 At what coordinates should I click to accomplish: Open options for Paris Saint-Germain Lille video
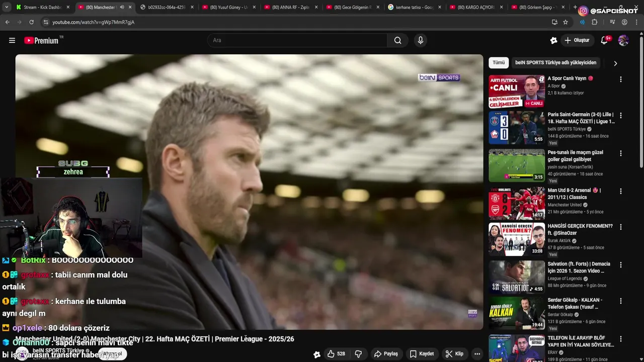pyautogui.click(x=620, y=116)
